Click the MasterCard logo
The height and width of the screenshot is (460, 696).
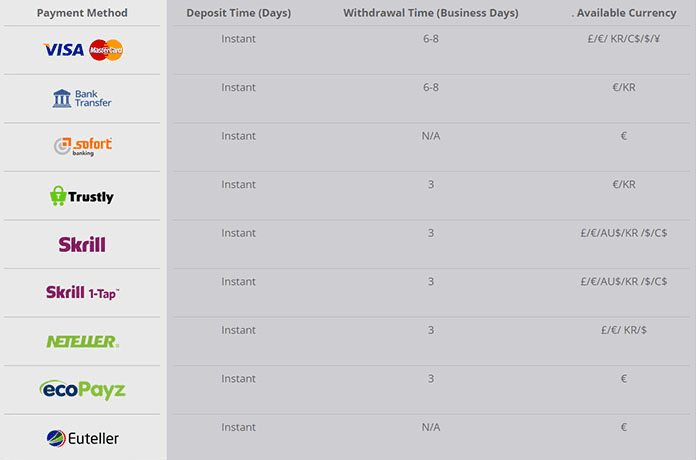106,50
